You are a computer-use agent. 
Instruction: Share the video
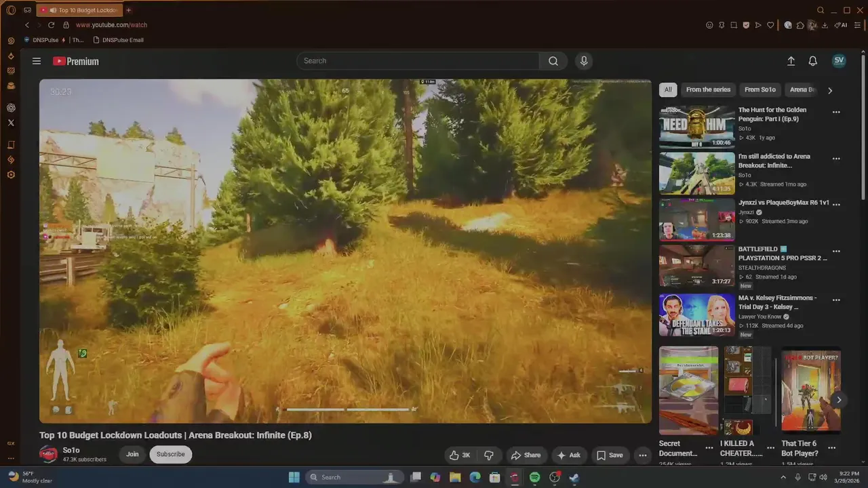(x=526, y=455)
